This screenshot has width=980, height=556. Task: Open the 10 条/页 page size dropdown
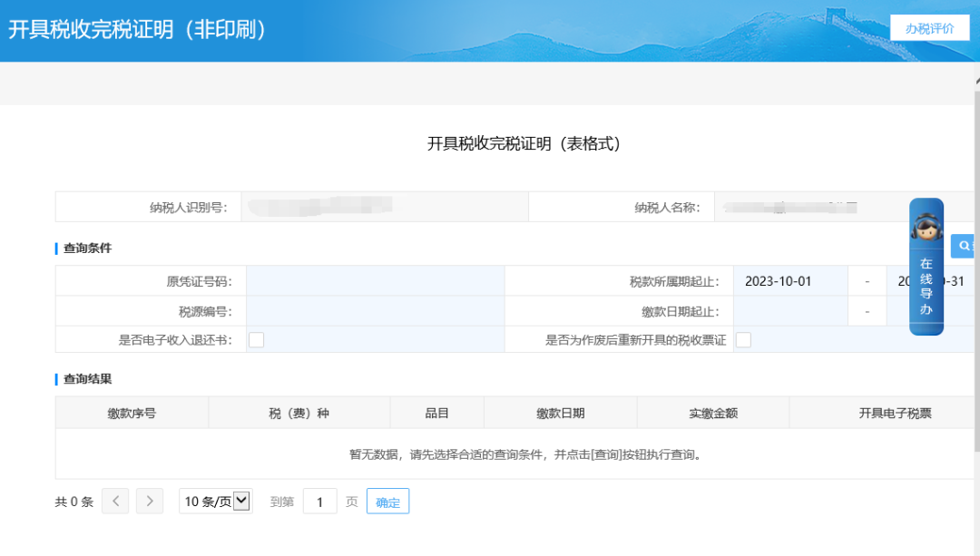tap(215, 502)
